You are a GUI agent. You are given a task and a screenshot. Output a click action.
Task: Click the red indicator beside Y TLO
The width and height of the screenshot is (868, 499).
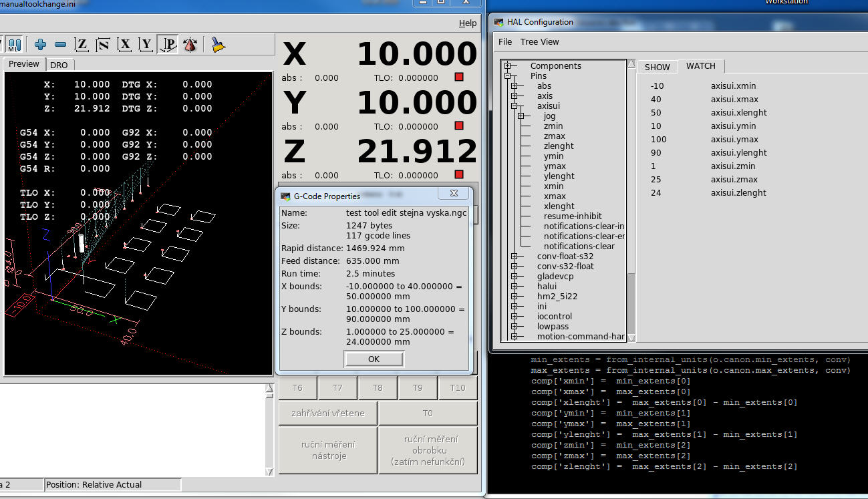[x=459, y=126]
